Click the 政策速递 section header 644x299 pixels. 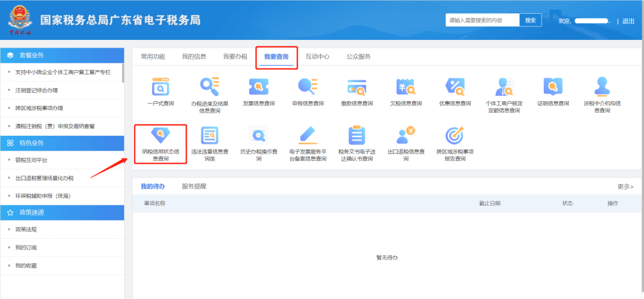click(x=62, y=213)
